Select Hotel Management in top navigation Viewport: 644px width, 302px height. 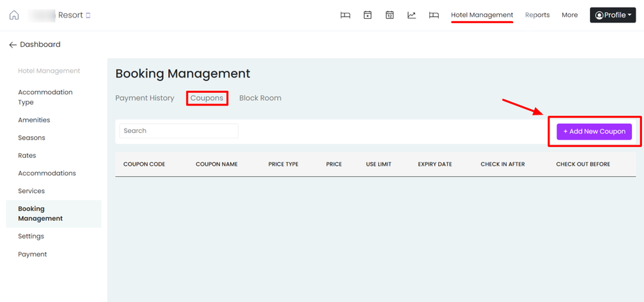click(x=482, y=15)
